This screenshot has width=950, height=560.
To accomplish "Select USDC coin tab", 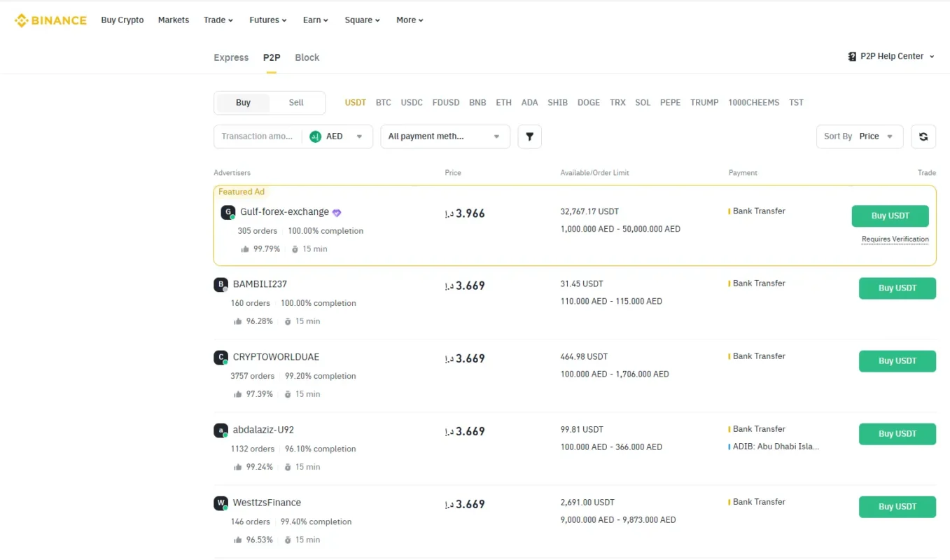I will coord(412,103).
